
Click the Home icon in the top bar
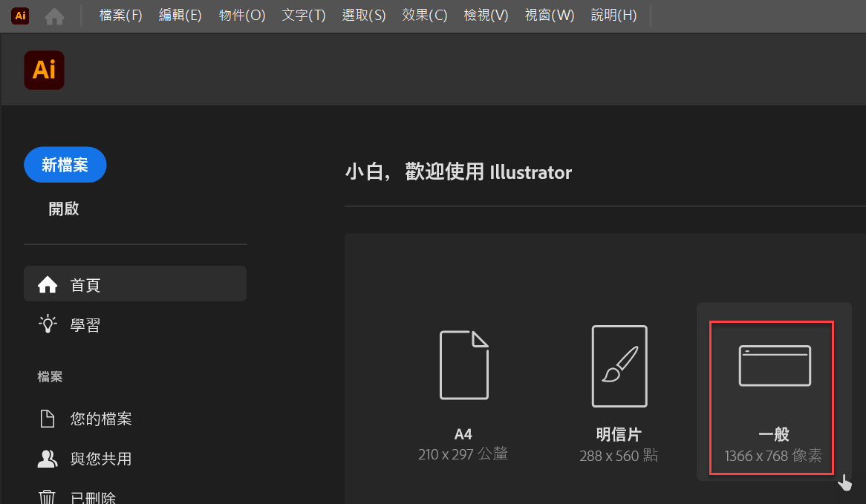coord(54,16)
